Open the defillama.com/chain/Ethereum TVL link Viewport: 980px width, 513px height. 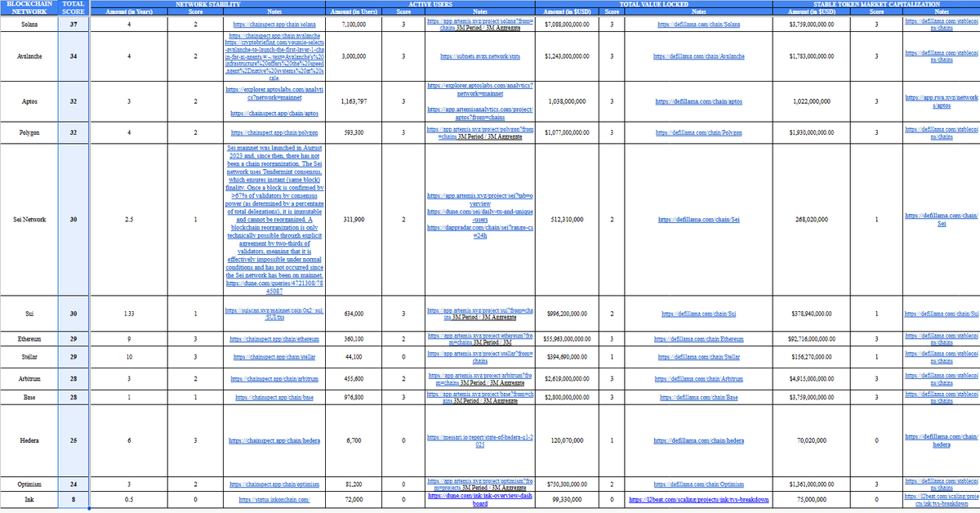698,338
